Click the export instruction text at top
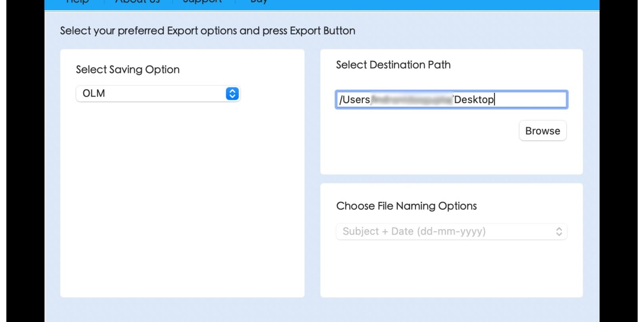 tap(208, 31)
